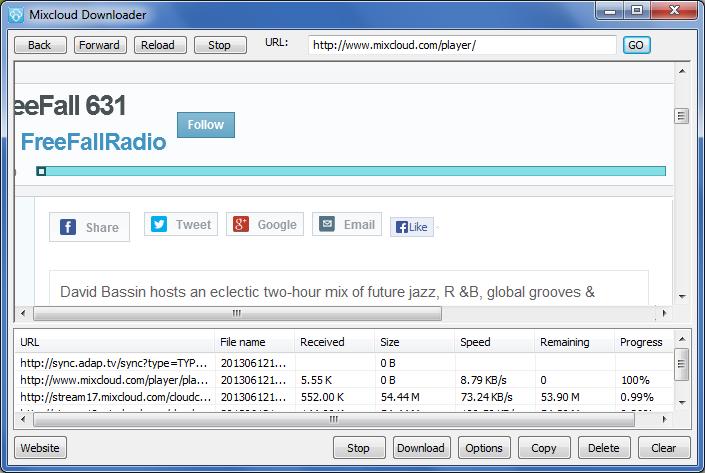Select the www.mixcloud.com/player download row

(x=344, y=380)
